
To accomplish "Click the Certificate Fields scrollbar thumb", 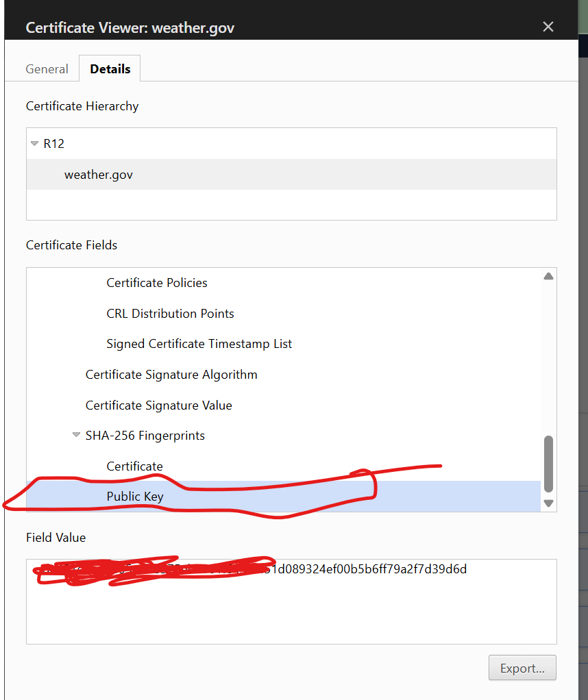I will [548, 464].
